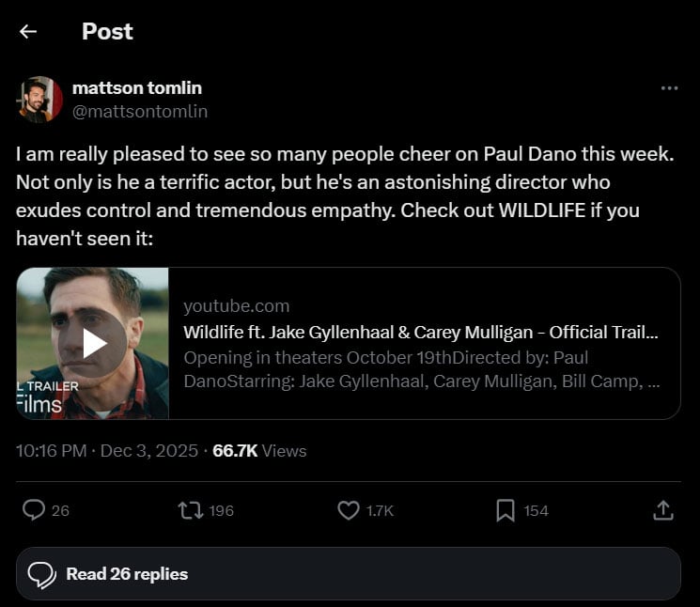700x607 pixels.
Task: Click the repost arrows icon
Action: pos(190,510)
